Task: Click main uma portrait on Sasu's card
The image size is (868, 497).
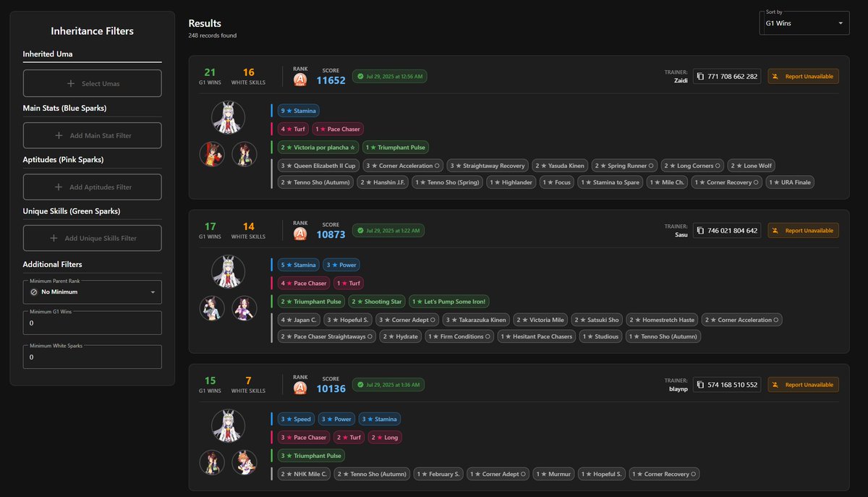Action: click(228, 272)
